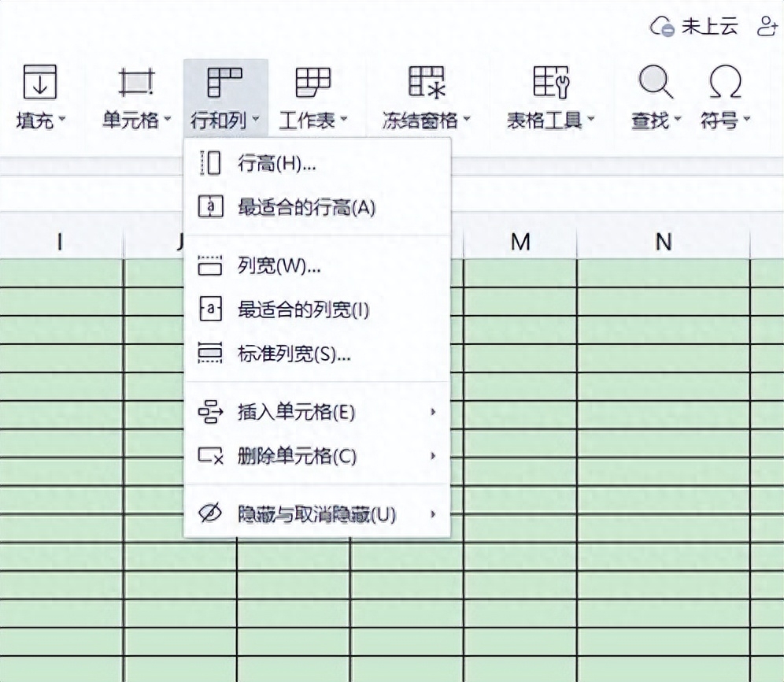The height and width of the screenshot is (682, 784).
Task: Click the add-user share icon
Action: click(x=767, y=26)
